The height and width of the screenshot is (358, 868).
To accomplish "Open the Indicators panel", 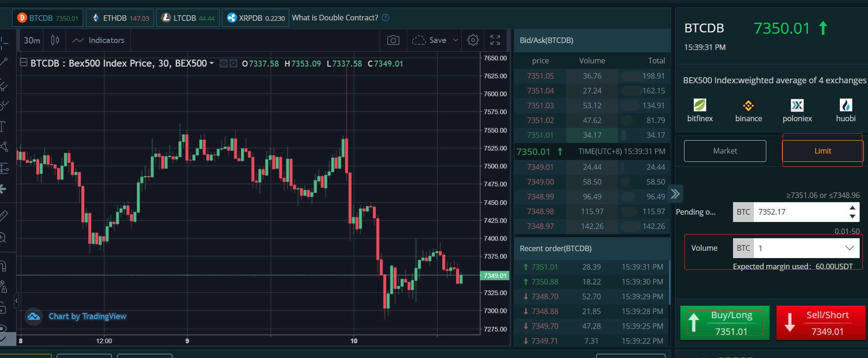I will (x=98, y=40).
